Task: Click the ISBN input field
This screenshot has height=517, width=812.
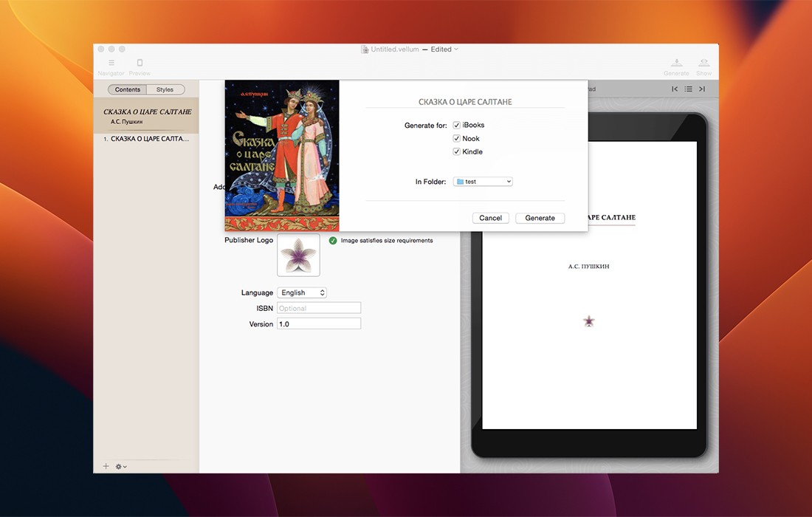Action: click(319, 309)
